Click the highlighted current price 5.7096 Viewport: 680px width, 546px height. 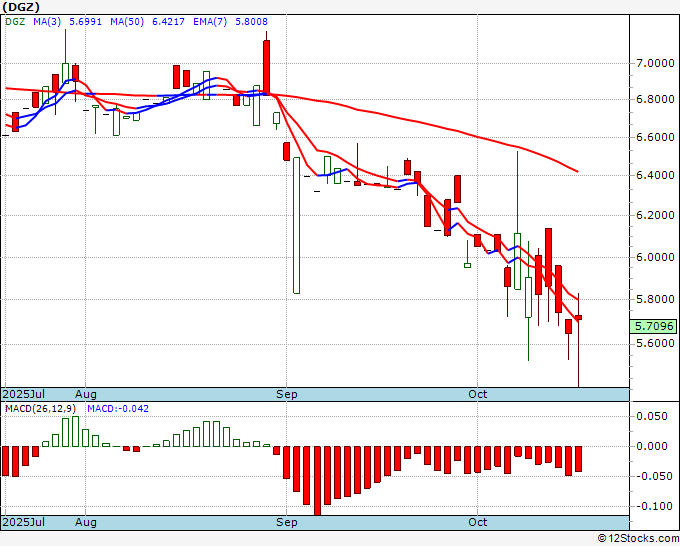click(x=654, y=327)
